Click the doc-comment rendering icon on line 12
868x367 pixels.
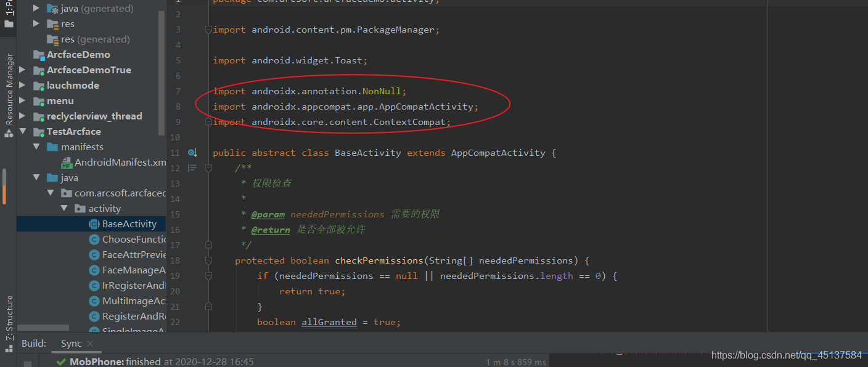click(x=192, y=168)
